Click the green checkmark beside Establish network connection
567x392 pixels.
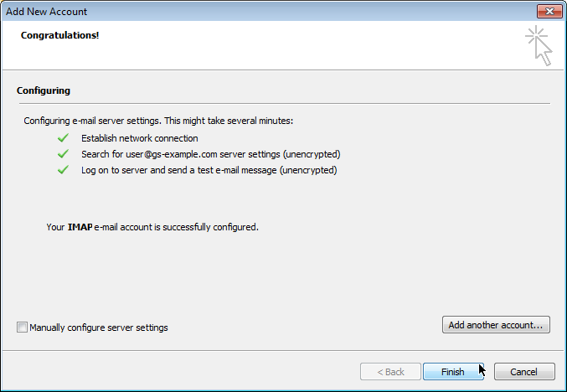point(62,138)
